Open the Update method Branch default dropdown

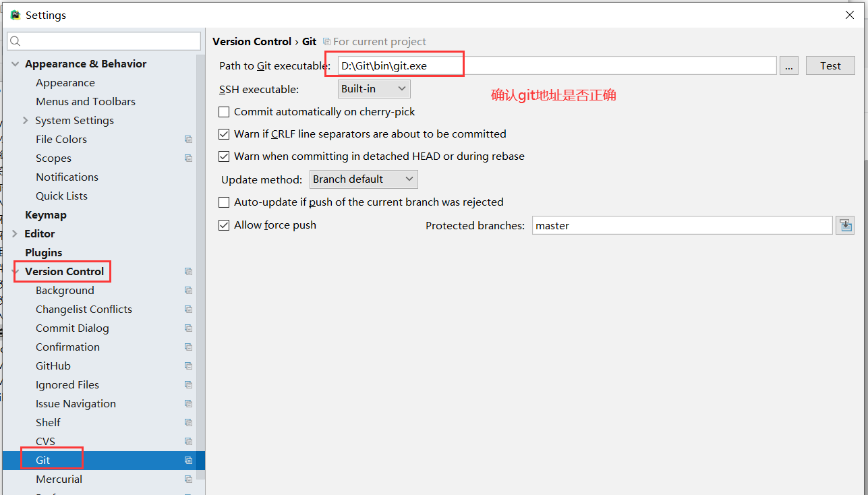click(x=364, y=179)
